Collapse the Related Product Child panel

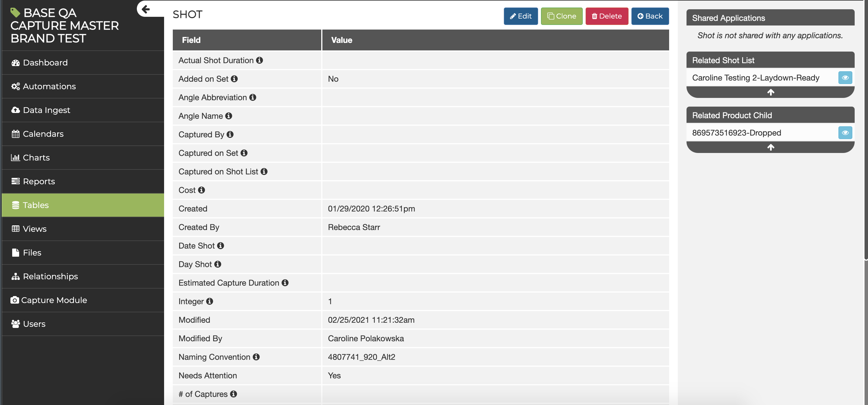coord(770,147)
